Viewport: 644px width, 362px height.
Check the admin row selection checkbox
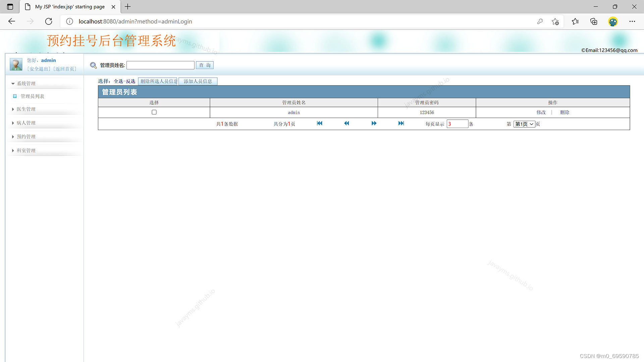(154, 112)
